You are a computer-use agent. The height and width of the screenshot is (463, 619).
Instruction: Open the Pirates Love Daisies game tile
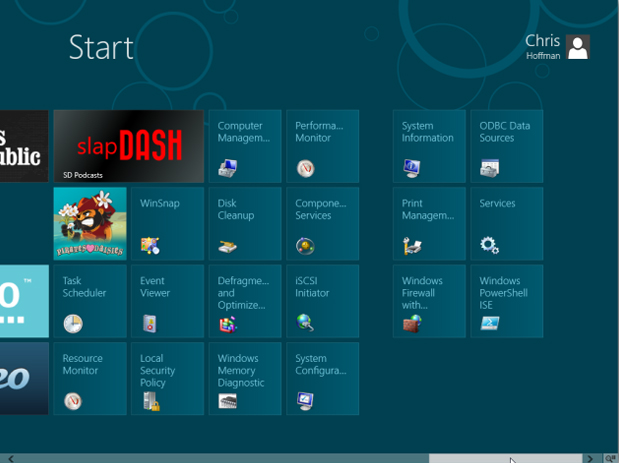coord(90,223)
